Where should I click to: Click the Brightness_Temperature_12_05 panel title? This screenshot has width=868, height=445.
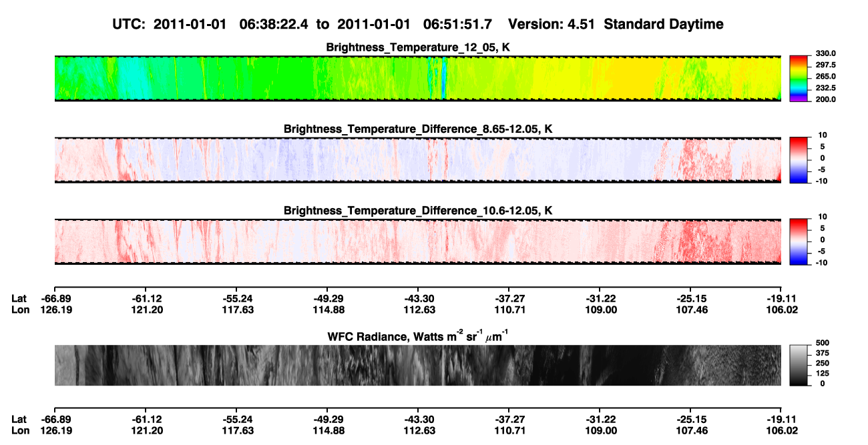tap(419, 48)
